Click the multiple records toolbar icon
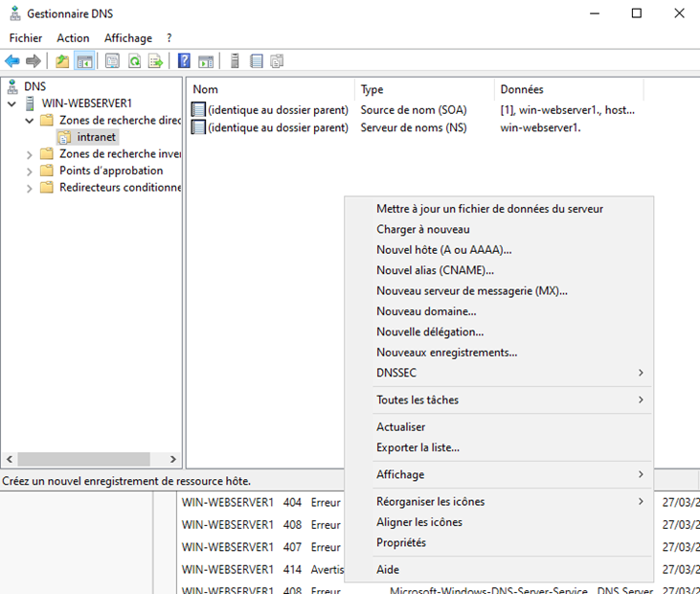Screen dimensions: 700x594 point(277,60)
